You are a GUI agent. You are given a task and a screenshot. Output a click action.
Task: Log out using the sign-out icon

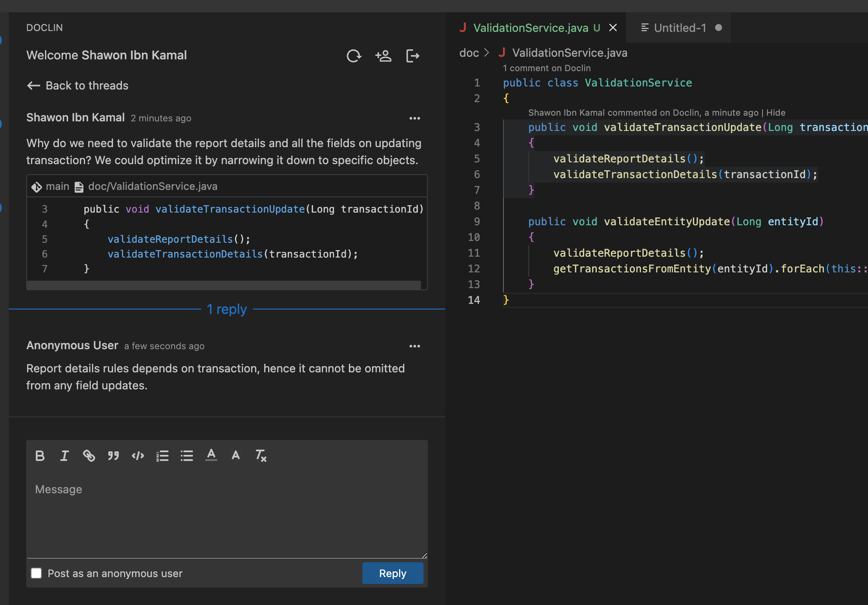coord(413,56)
